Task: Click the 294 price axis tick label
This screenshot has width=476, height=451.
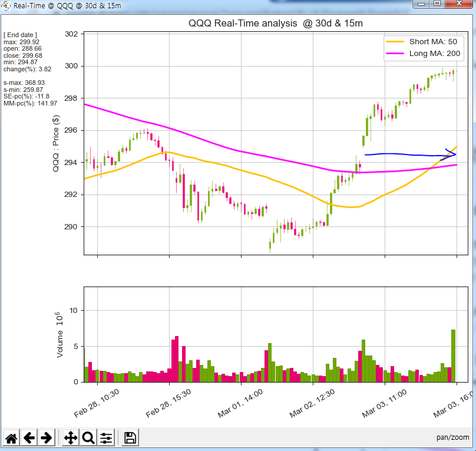Action: tap(71, 163)
